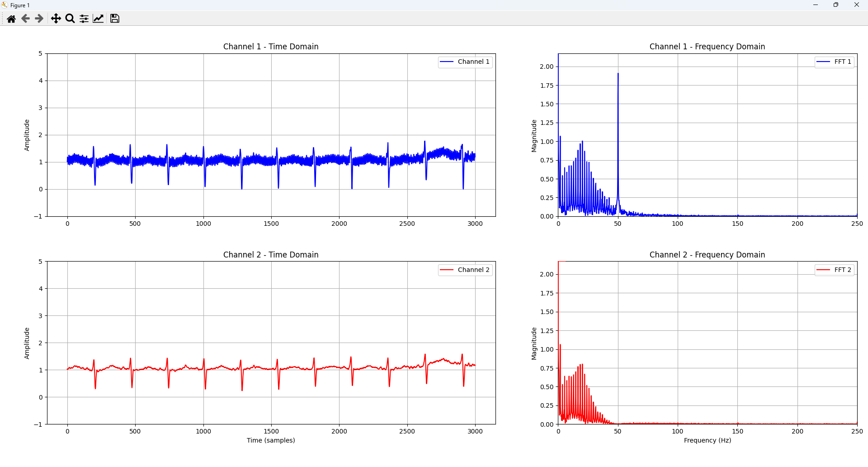Select the Zoom to rectangle tool
The height and width of the screenshot is (467, 868).
coord(70,19)
